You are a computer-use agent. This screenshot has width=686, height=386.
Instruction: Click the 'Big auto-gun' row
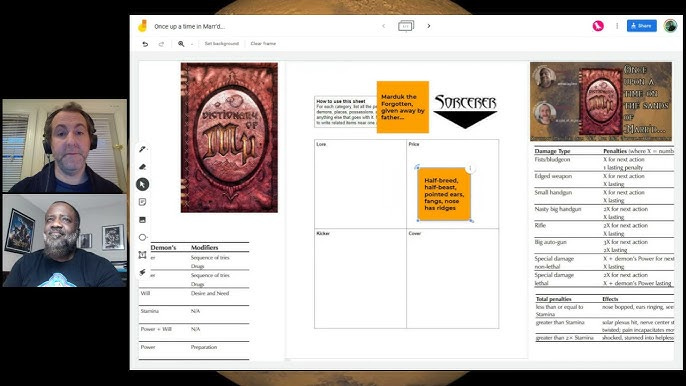pos(604,246)
